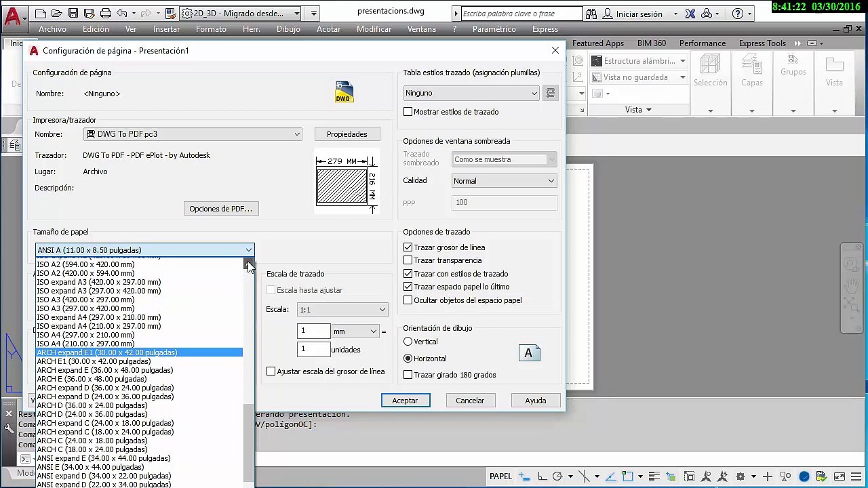The height and width of the screenshot is (488, 868).
Task: Toggle lineweight display icon
Action: [x=654, y=476]
